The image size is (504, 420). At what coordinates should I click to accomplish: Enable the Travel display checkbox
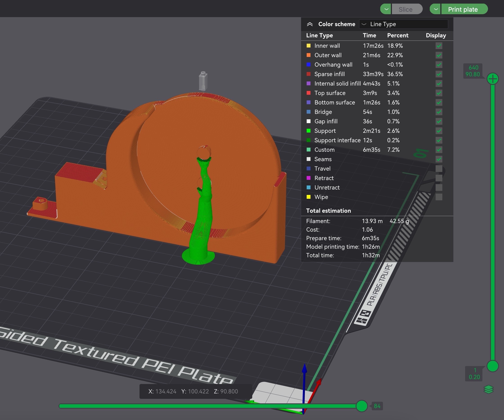click(439, 169)
